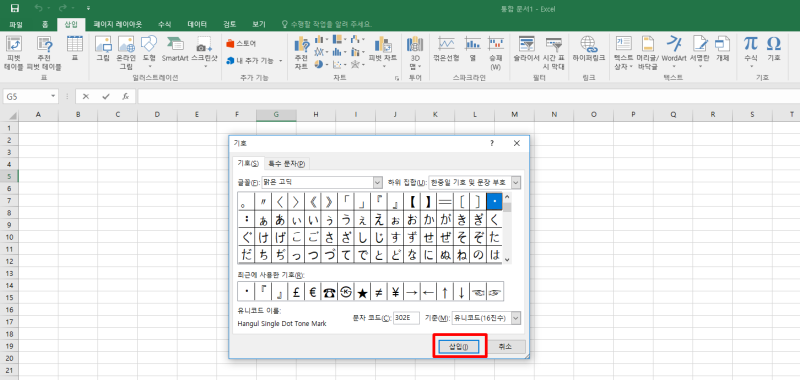Select the not-equal ≠ recent symbol

point(379,292)
